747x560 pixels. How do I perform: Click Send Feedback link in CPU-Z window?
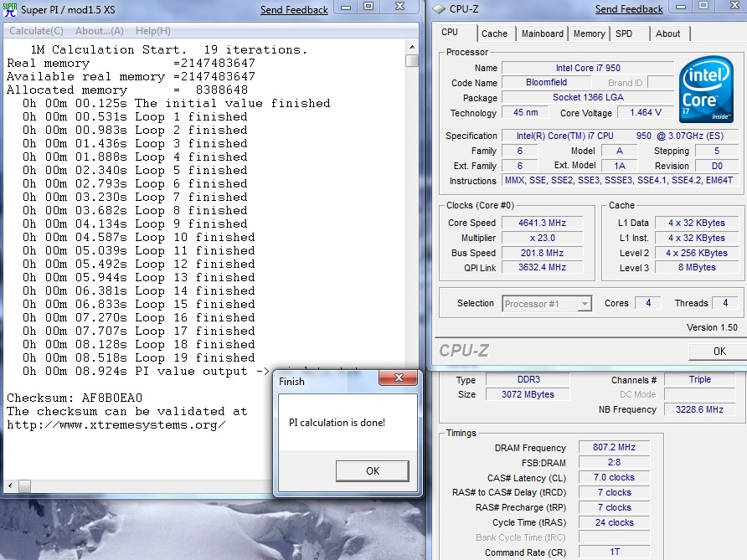(x=629, y=9)
